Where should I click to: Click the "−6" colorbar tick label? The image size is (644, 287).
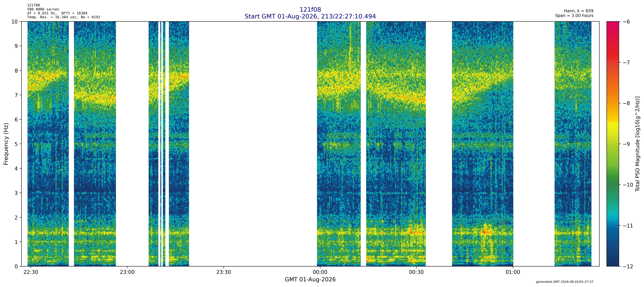click(626, 22)
